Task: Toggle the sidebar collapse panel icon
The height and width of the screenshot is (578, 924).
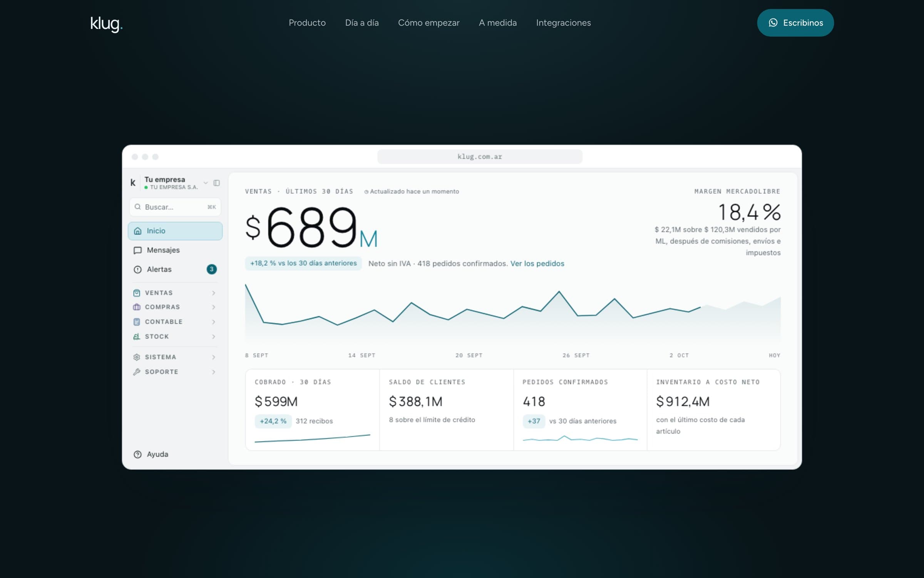Action: pos(217,183)
